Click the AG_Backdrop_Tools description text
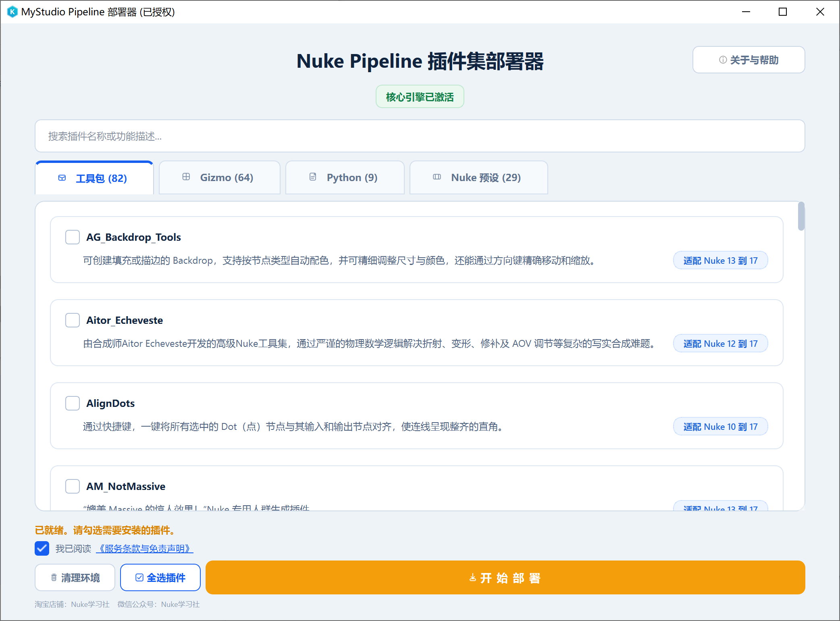Viewport: 840px width, 621px height. pyautogui.click(x=340, y=260)
